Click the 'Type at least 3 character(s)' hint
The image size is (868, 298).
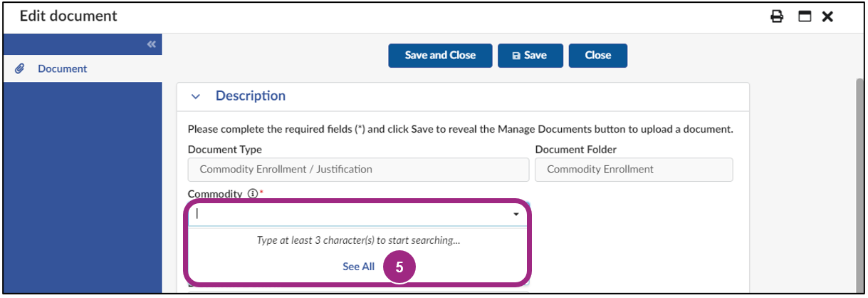pyautogui.click(x=358, y=240)
